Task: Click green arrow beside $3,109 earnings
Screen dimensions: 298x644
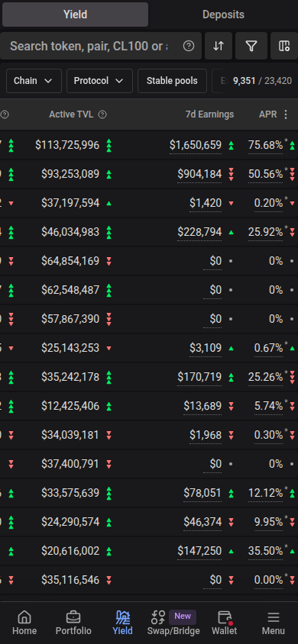Action: pos(231,348)
